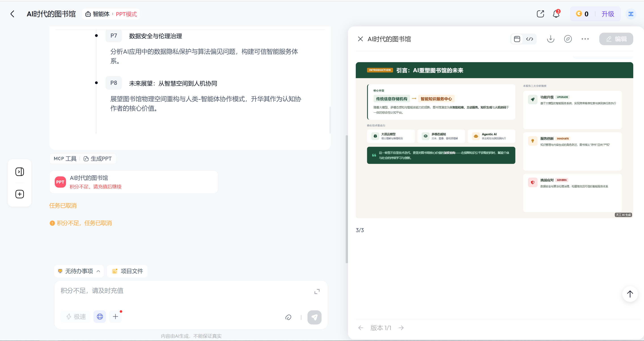Click the plus attachment button
The image size is (644, 341).
(116, 317)
